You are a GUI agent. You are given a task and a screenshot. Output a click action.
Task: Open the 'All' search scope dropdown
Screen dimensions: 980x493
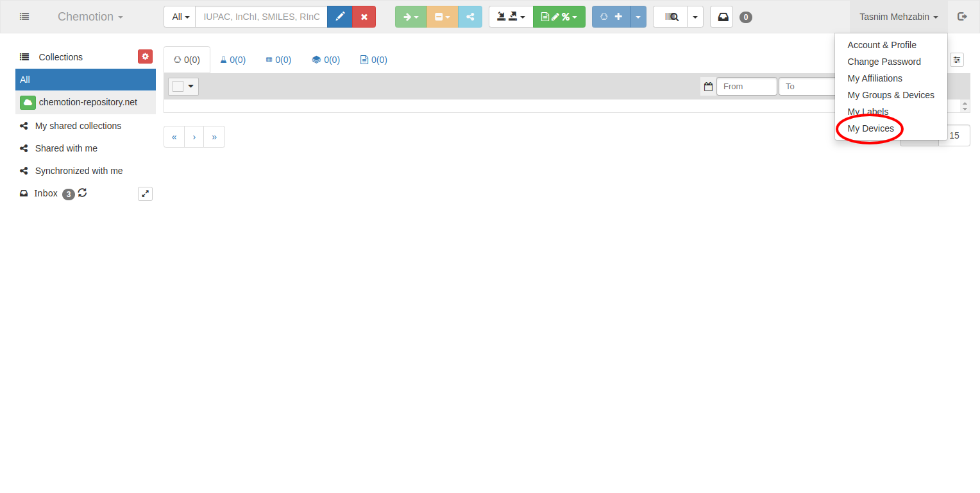click(180, 17)
